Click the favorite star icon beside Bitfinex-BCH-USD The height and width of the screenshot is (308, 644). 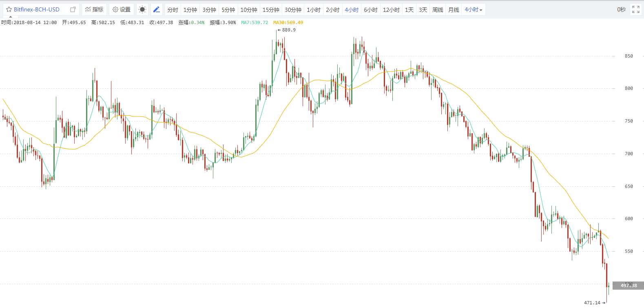(9, 9)
